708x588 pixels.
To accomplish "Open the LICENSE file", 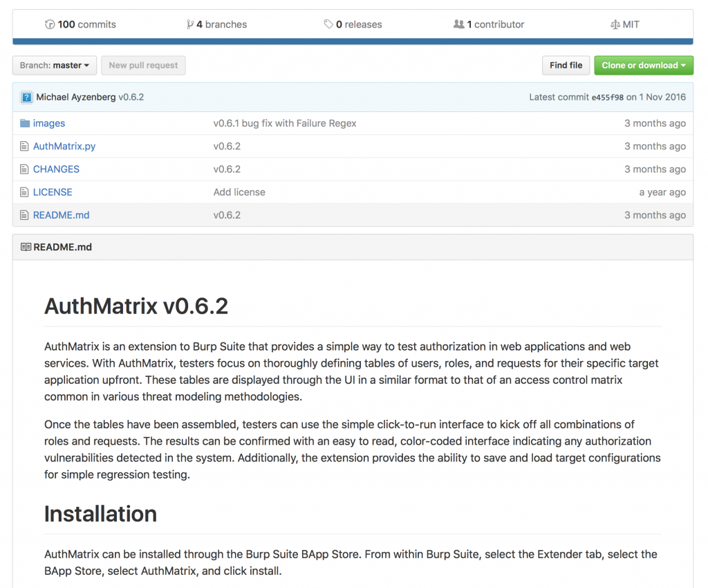I will (x=53, y=192).
